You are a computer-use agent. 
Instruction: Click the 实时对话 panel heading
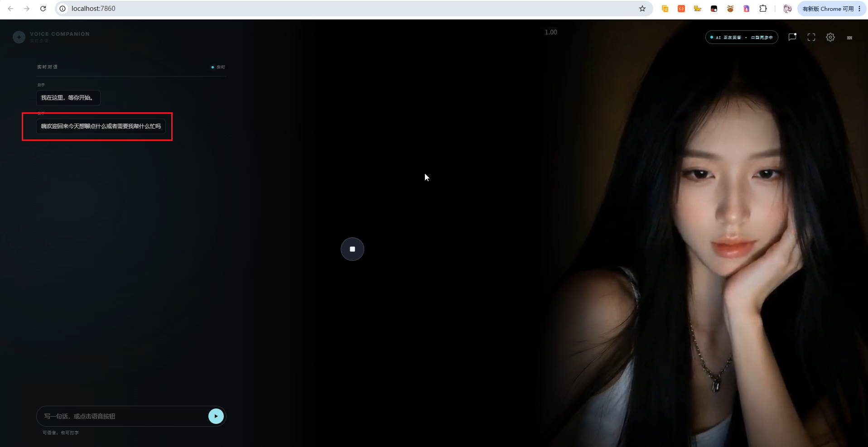coord(47,67)
